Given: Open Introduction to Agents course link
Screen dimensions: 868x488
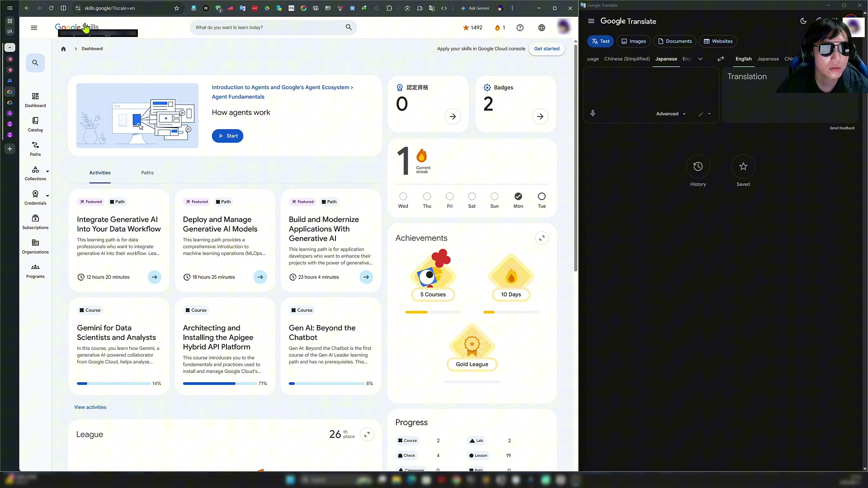Looking at the screenshot, I should (280, 87).
